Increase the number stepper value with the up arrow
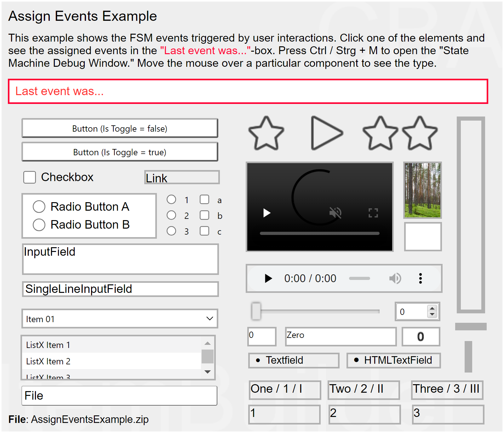 pos(432,309)
